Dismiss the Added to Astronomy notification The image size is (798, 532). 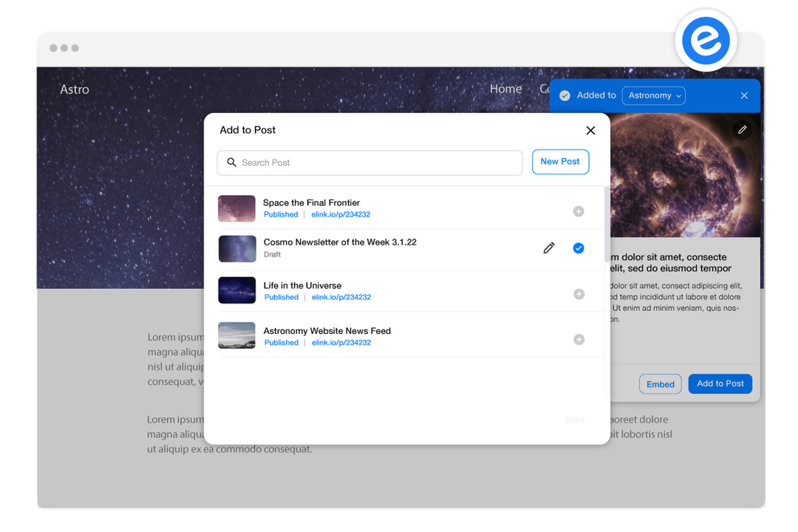(744, 95)
